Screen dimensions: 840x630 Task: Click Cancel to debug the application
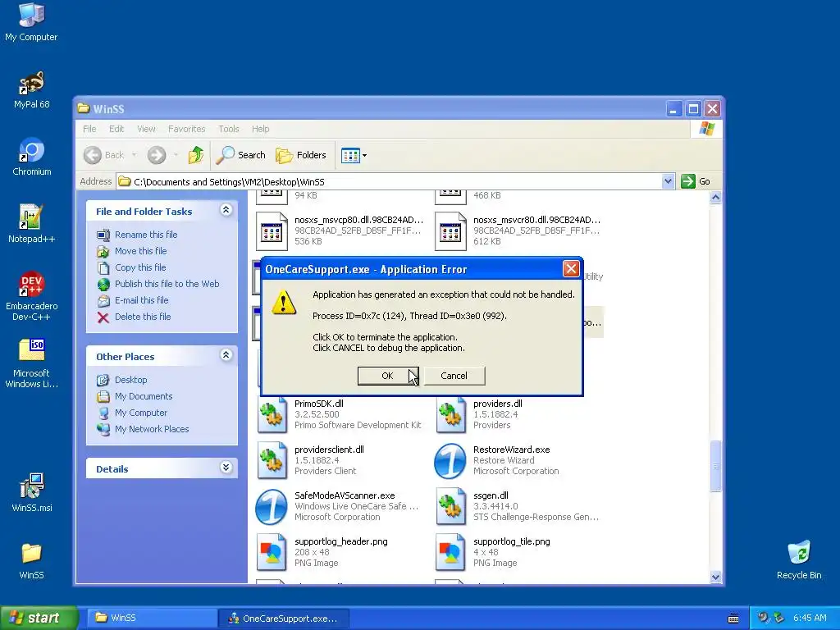point(454,376)
